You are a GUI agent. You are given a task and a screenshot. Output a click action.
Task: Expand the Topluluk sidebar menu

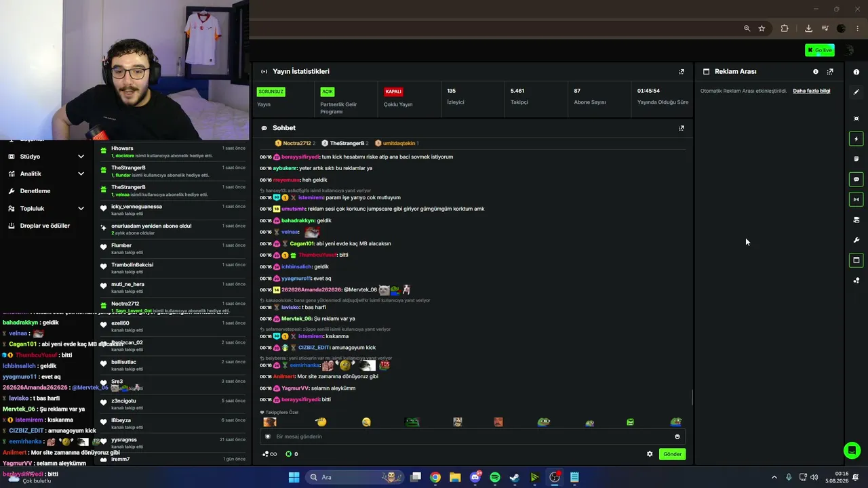tap(47, 208)
